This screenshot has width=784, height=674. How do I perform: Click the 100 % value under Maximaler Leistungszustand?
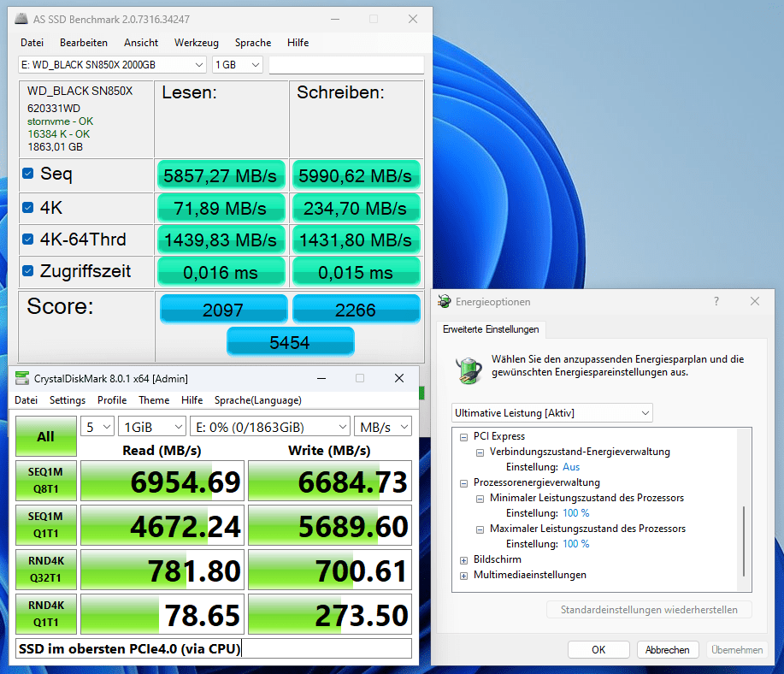pos(576,543)
